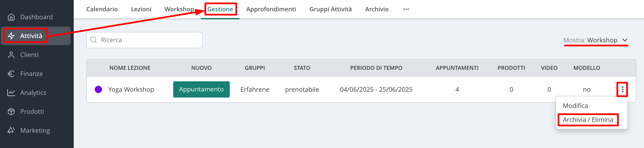Open the three-dot row options menu
Screen dimensions: 644x148
point(623,89)
